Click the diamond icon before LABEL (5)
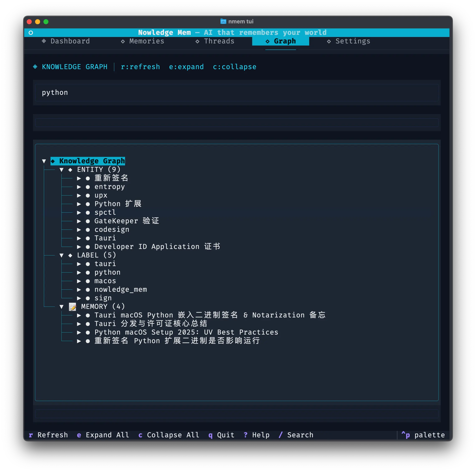Screen dimensions: 476x472 (x=70, y=255)
